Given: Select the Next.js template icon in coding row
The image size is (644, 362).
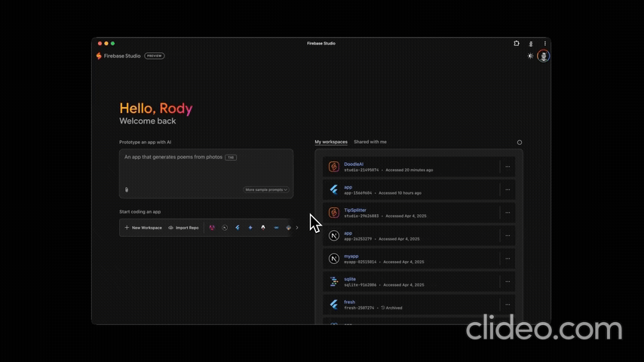Looking at the screenshot, I should coord(225,228).
